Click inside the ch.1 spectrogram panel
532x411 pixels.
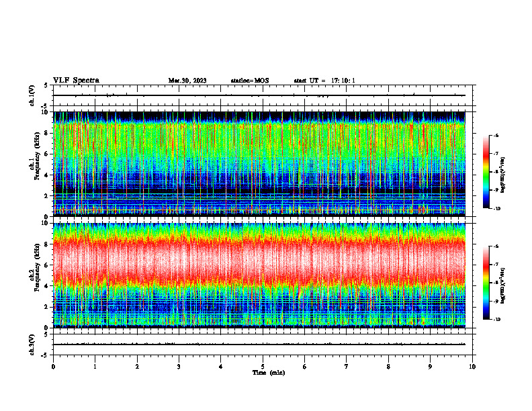pos(259,164)
